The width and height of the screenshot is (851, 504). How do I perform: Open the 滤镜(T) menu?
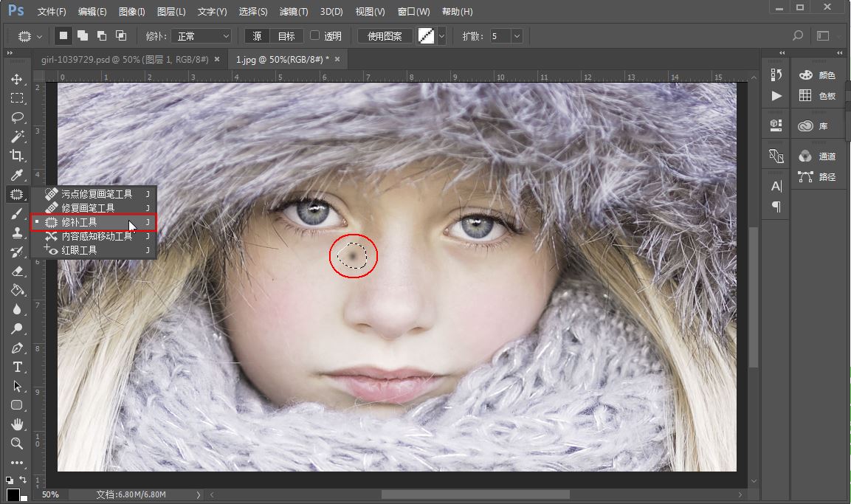tap(293, 12)
